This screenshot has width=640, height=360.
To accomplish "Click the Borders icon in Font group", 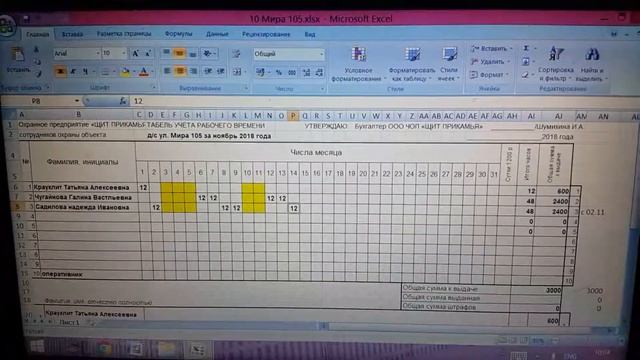I will [105, 72].
